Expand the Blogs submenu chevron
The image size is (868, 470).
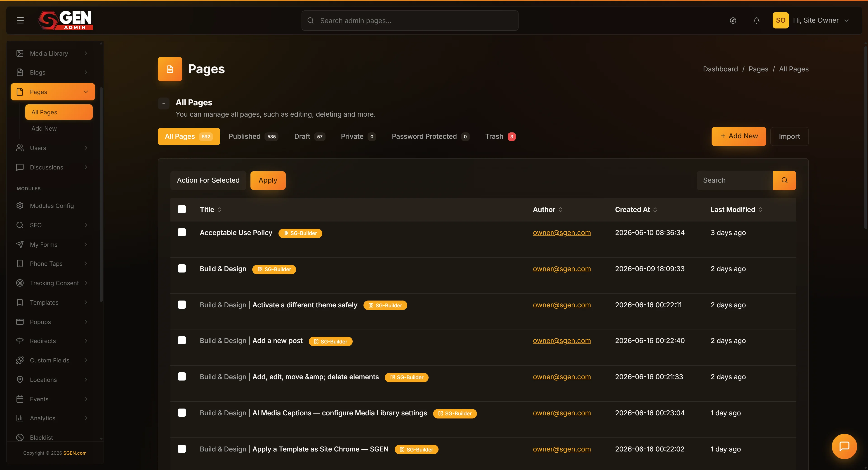(86, 73)
